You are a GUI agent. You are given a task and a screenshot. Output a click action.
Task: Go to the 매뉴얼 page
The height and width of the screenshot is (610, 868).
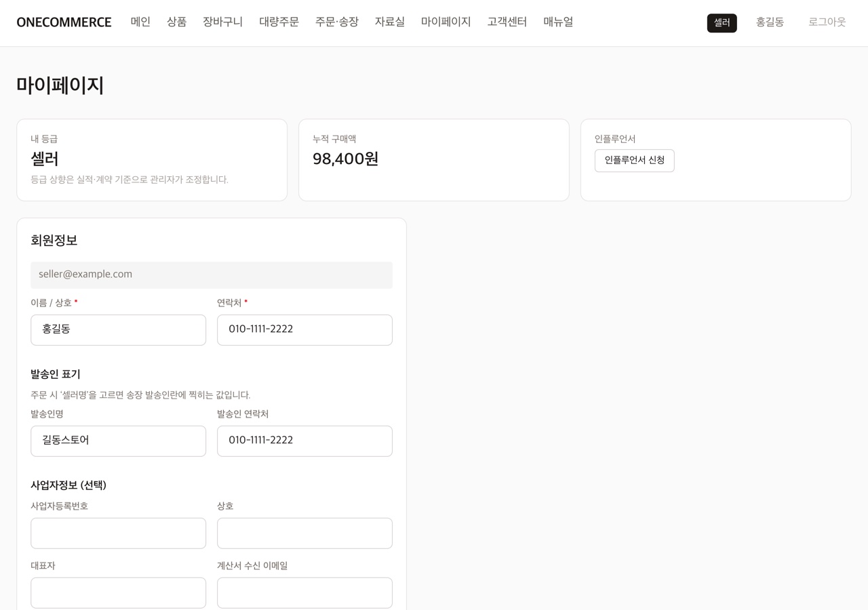click(558, 22)
